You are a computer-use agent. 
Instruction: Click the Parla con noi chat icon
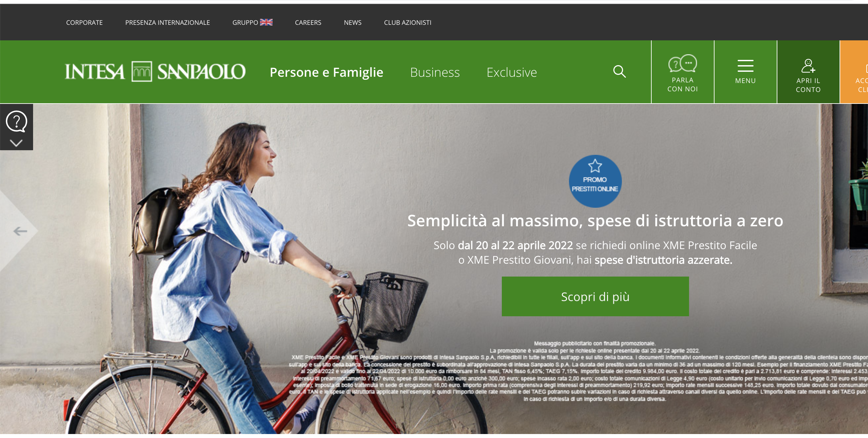click(682, 63)
